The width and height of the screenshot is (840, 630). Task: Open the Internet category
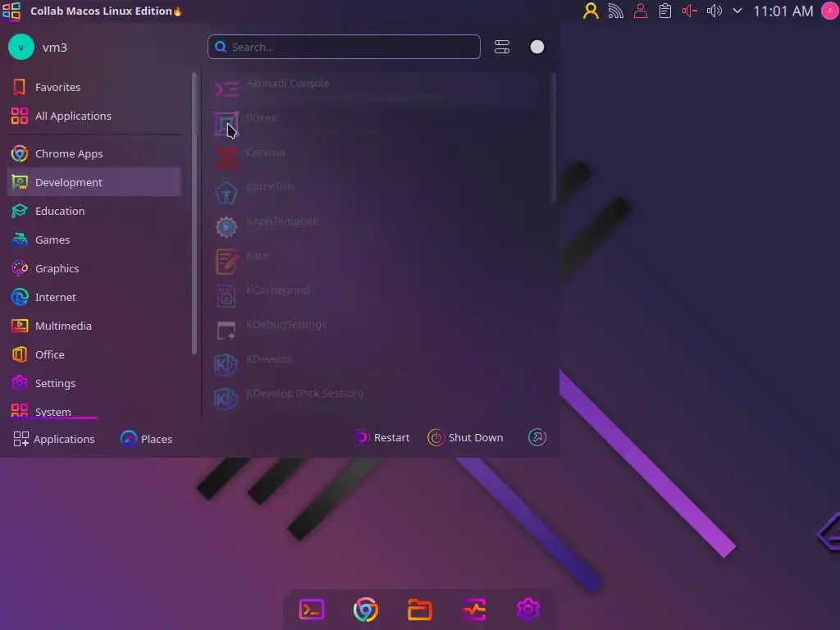94,297
